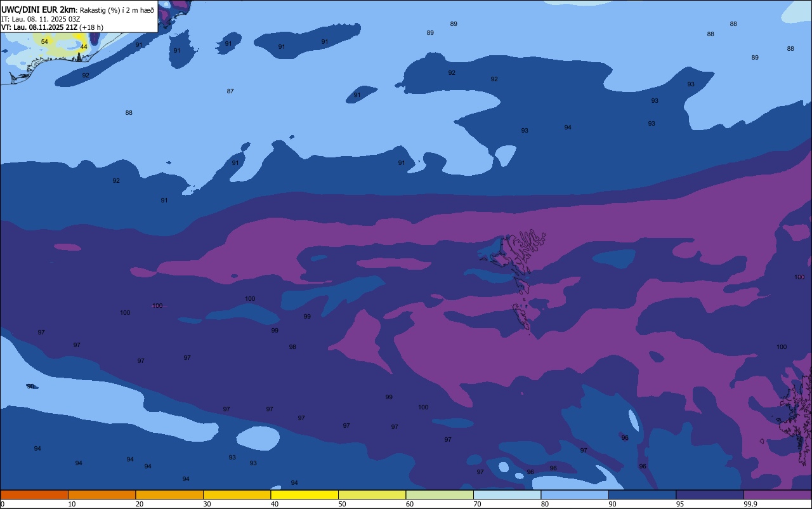Click the '20' legend tick label
Screen dimensions: 812x509
(x=140, y=504)
